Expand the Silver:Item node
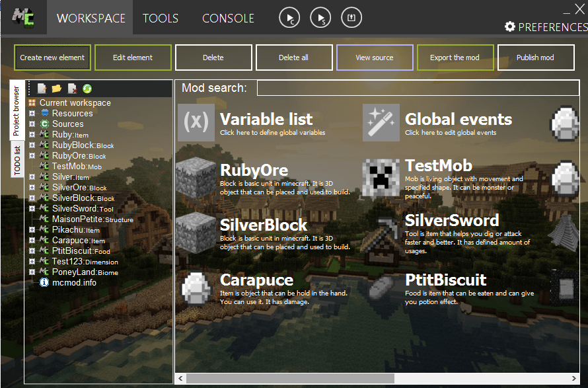 tap(32, 176)
